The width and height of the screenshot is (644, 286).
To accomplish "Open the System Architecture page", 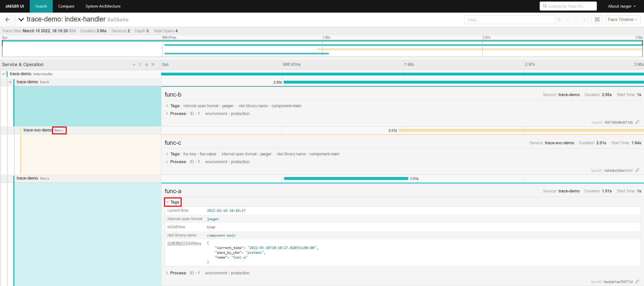I will [103, 6].
